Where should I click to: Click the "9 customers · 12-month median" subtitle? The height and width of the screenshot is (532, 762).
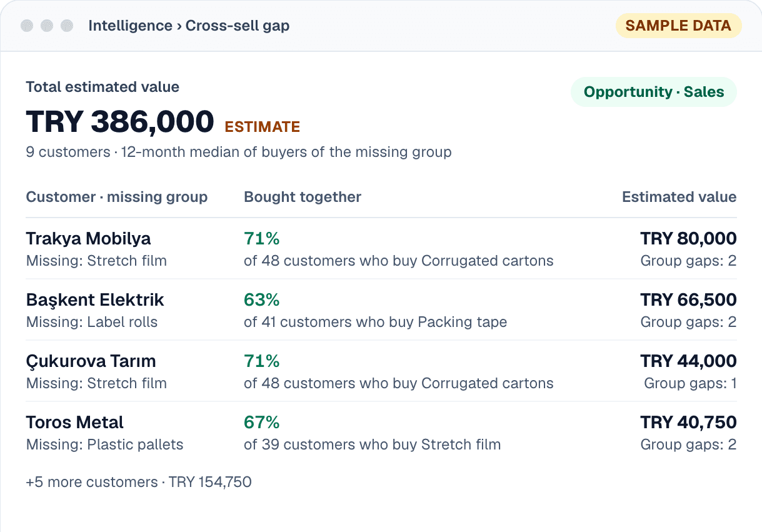pyautogui.click(x=239, y=152)
